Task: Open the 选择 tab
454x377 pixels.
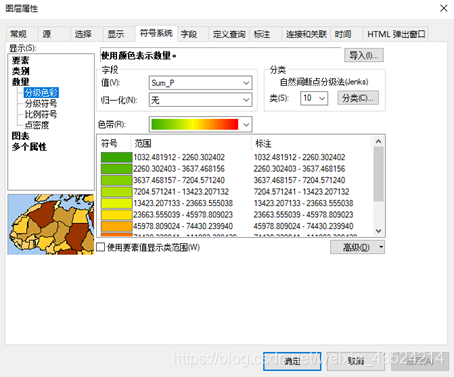Action: click(x=86, y=34)
